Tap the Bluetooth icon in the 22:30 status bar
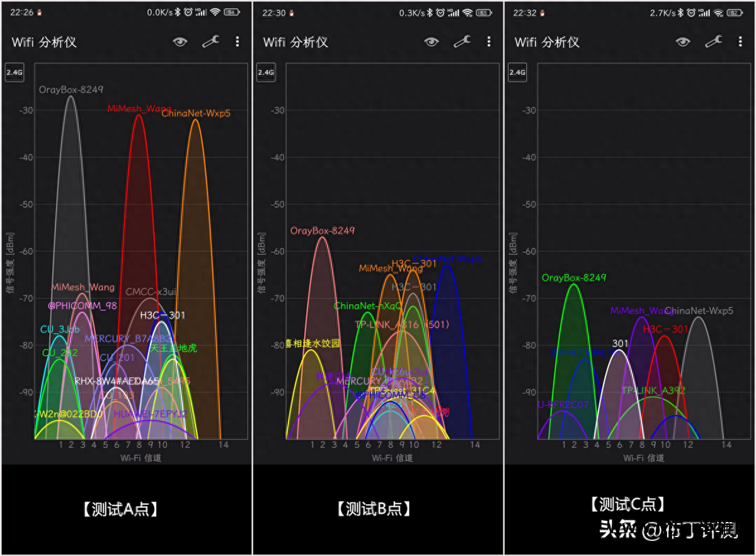Screen dimensions: 756x556 pos(428,13)
